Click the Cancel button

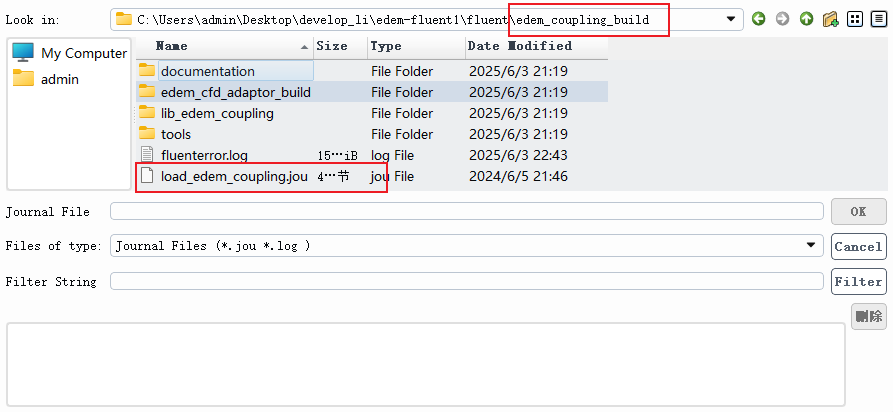pos(858,247)
